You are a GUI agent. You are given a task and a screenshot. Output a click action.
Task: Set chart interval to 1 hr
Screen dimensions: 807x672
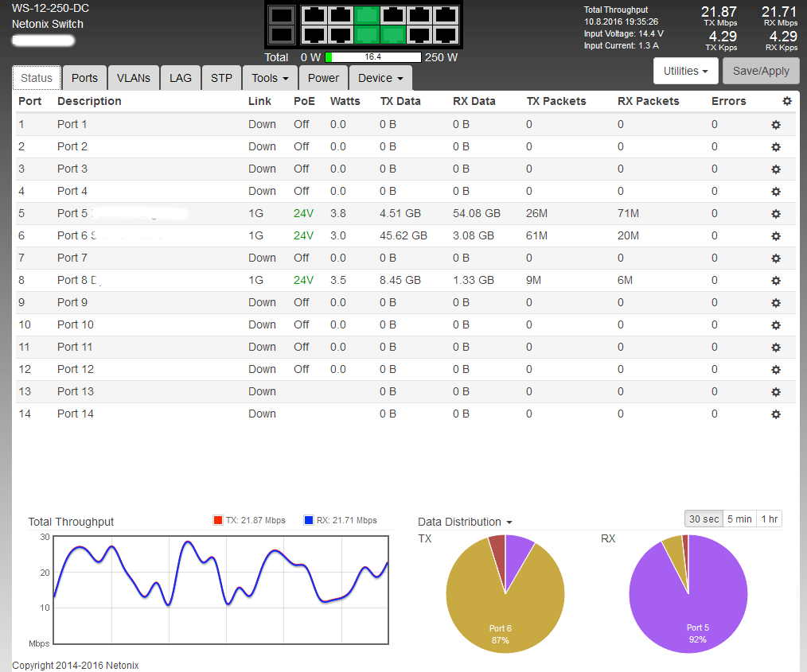(x=769, y=519)
